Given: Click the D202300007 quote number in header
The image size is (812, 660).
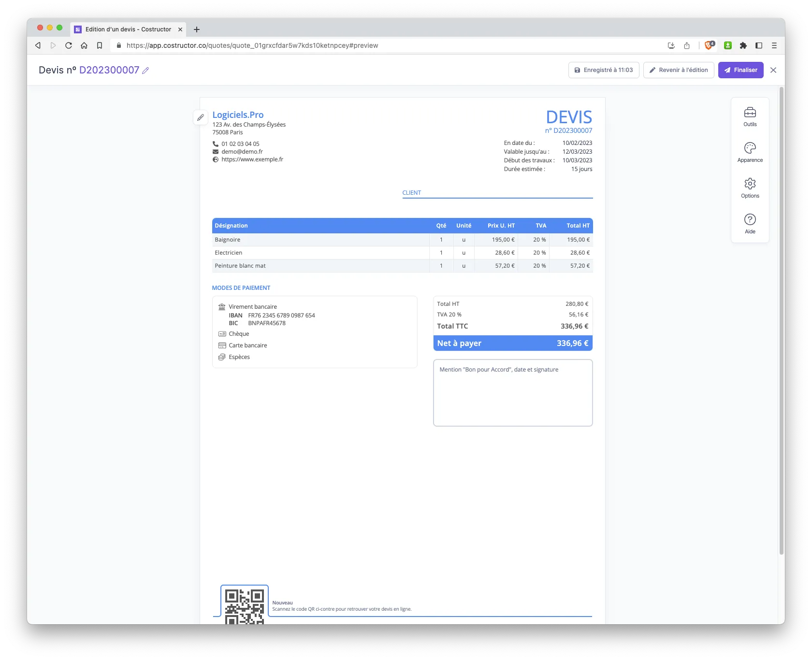Looking at the screenshot, I should point(109,70).
